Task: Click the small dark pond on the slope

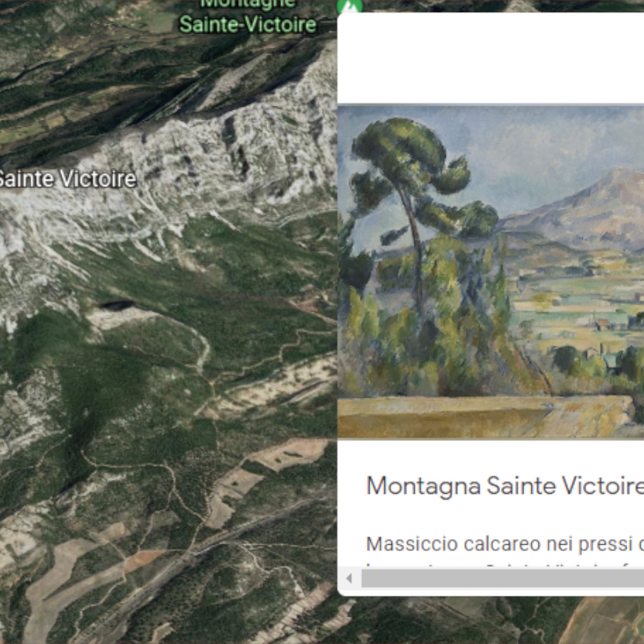Action: pyautogui.click(x=116, y=305)
